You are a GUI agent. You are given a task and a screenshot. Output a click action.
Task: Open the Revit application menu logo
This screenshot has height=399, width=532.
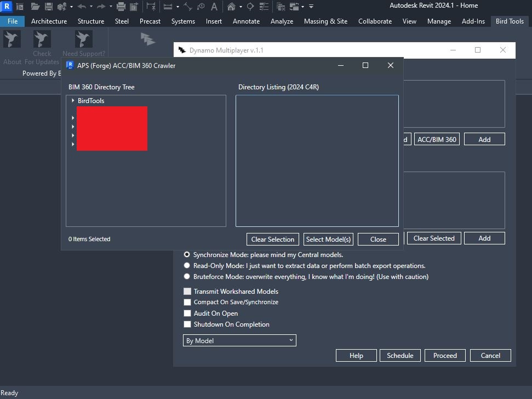tap(6, 6)
